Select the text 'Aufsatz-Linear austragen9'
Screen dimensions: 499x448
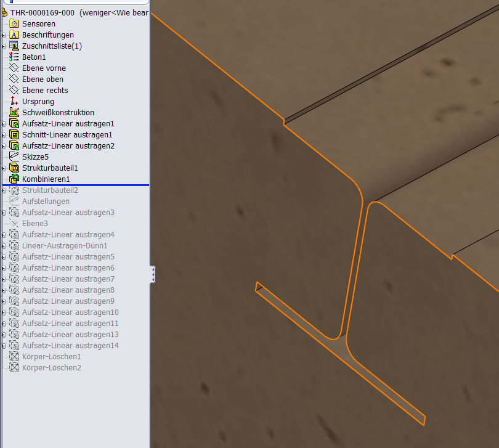pyautogui.click(x=68, y=301)
